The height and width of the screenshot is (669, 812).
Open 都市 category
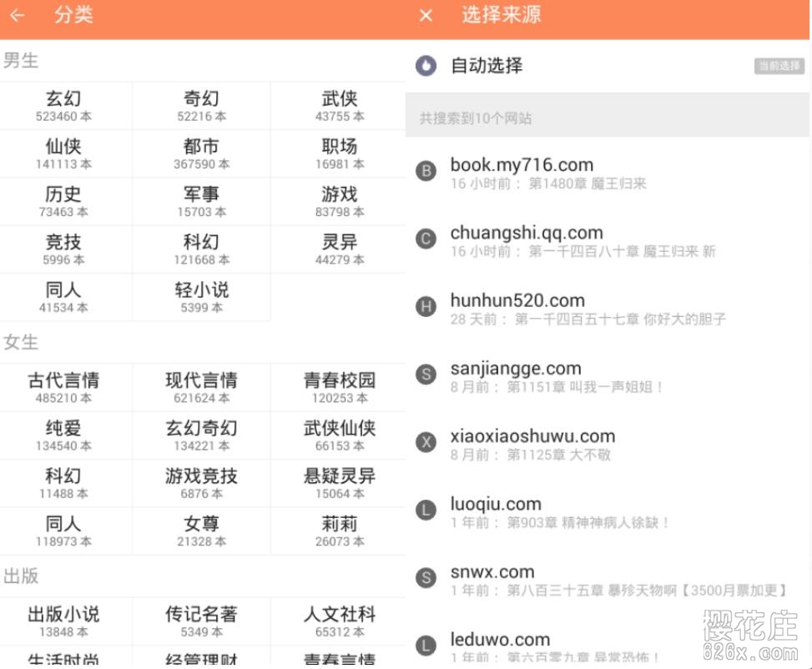click(x=201, y=153)
